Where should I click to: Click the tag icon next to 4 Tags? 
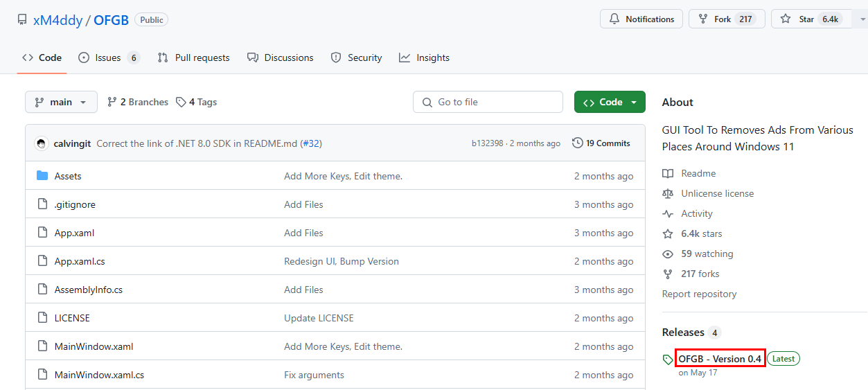point(181,102)
